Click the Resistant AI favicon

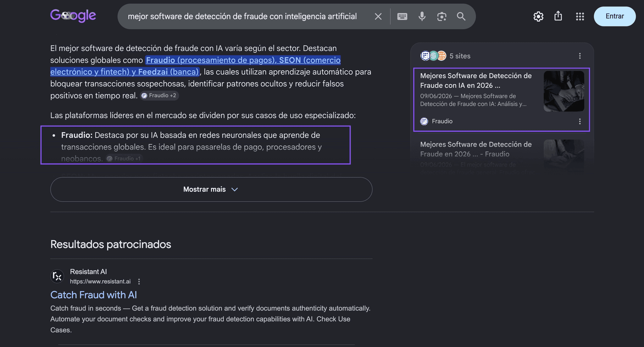pos(57,276)
